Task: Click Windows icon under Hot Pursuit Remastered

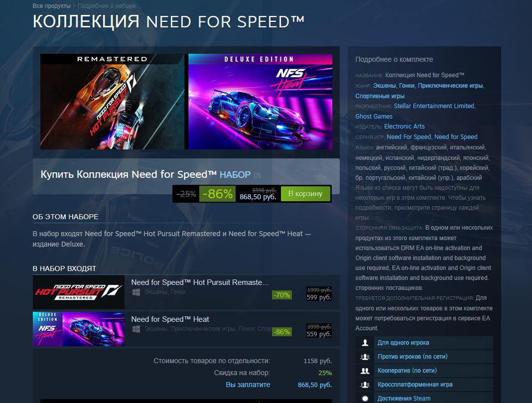Action: (x=136, y=292)
